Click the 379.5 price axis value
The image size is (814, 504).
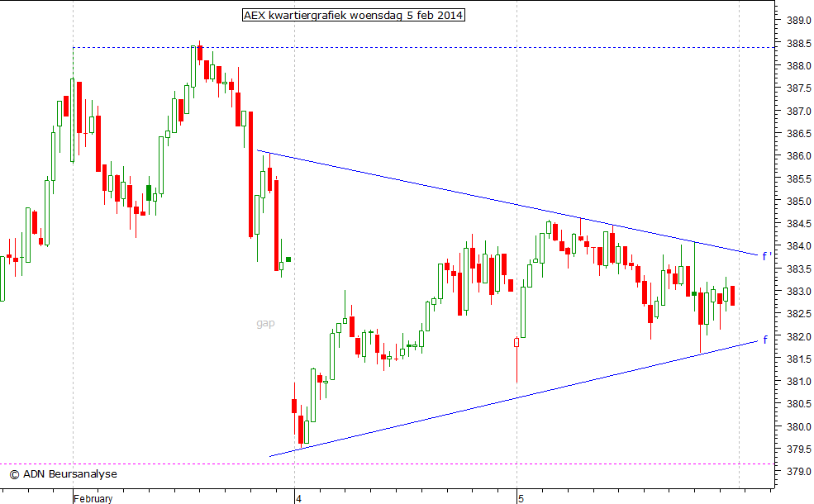(799, 449)
